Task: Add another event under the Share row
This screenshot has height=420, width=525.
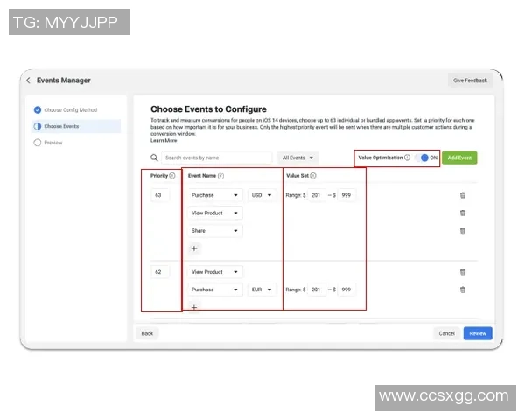Action: (194, 248)
